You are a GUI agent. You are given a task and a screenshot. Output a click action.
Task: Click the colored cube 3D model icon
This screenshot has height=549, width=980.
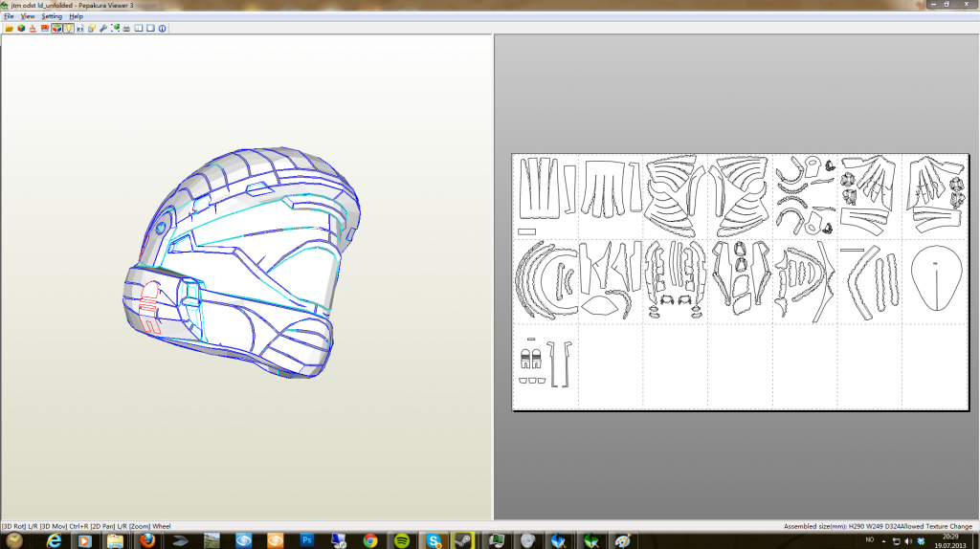point(21,28)
